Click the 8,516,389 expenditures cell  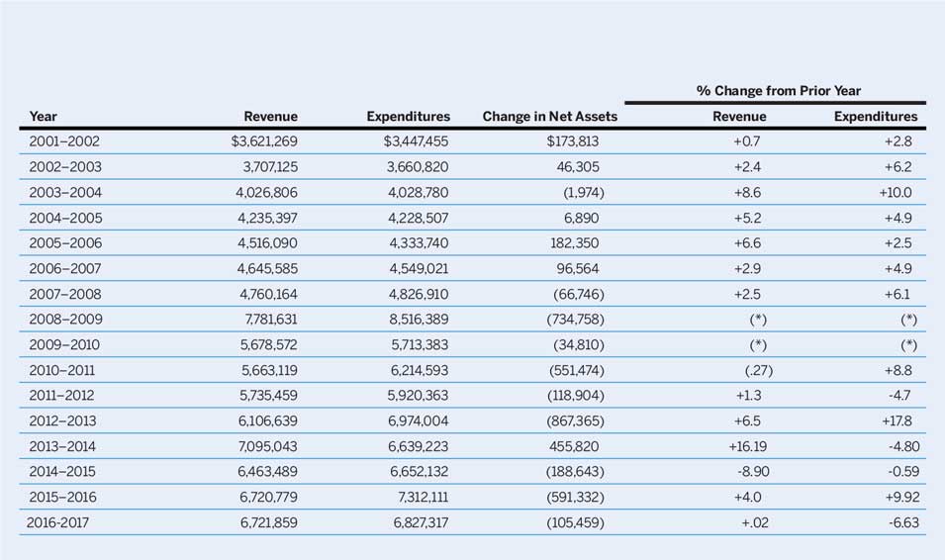point(418,320)
